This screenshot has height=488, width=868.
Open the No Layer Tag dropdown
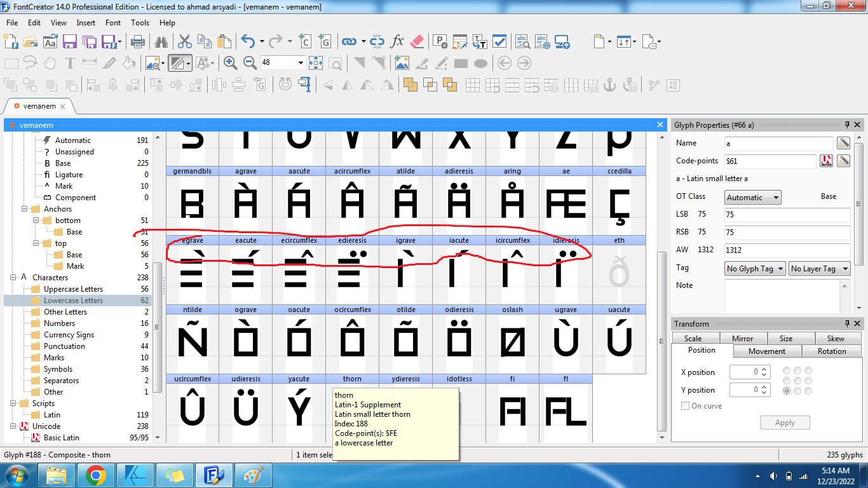click(x=820, y=269)
